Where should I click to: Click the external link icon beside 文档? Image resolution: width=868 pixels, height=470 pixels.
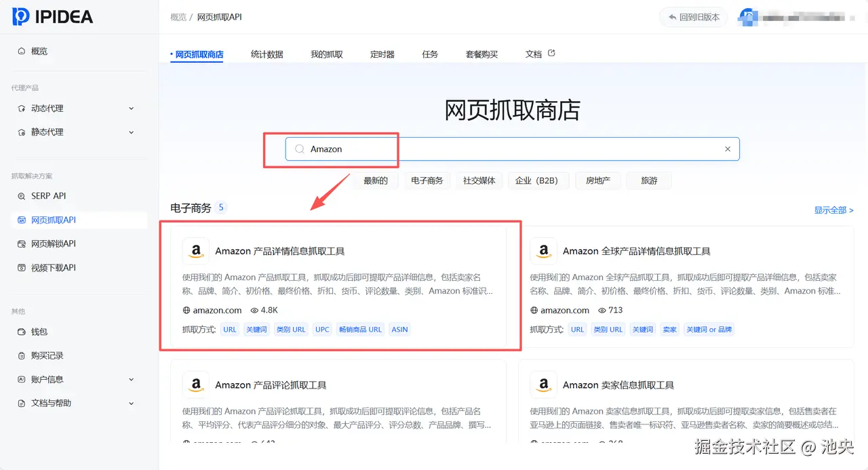(x=551, y=53)
